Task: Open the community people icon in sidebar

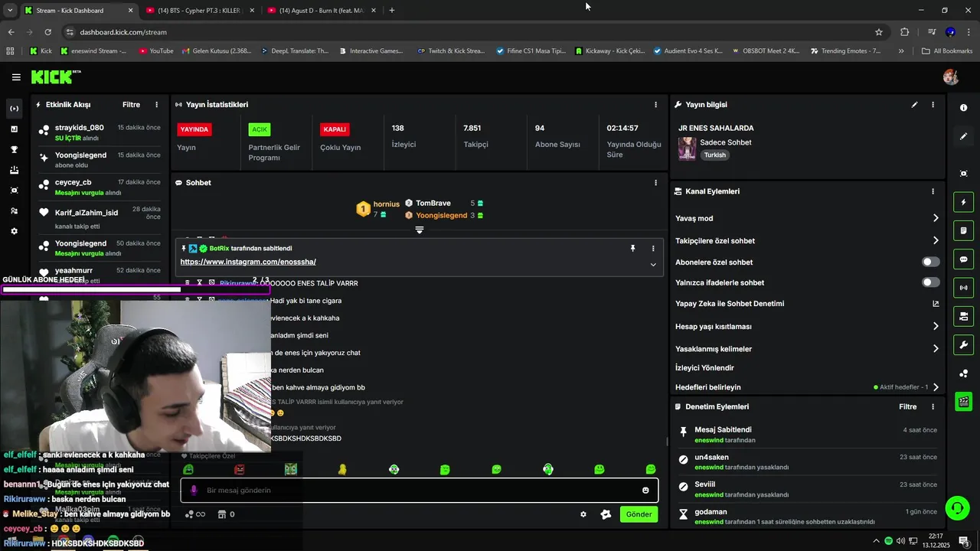Action: click(14, 210)
